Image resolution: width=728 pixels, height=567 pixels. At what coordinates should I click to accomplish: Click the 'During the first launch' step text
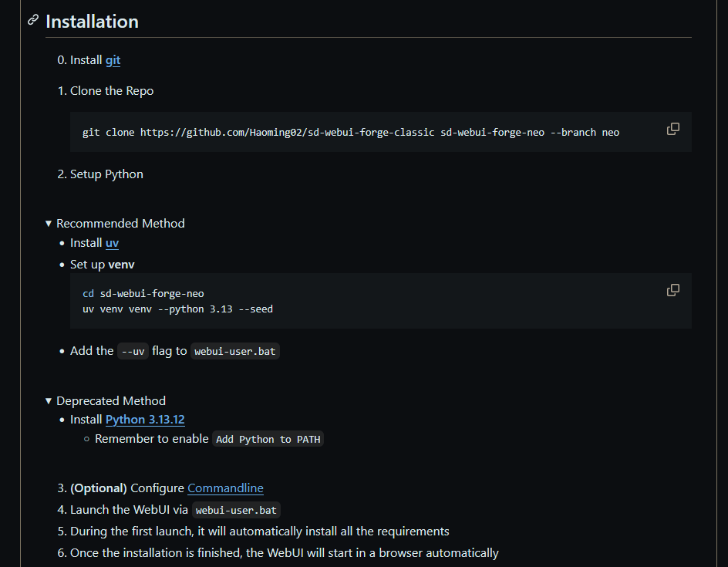(x=260, y=532)
